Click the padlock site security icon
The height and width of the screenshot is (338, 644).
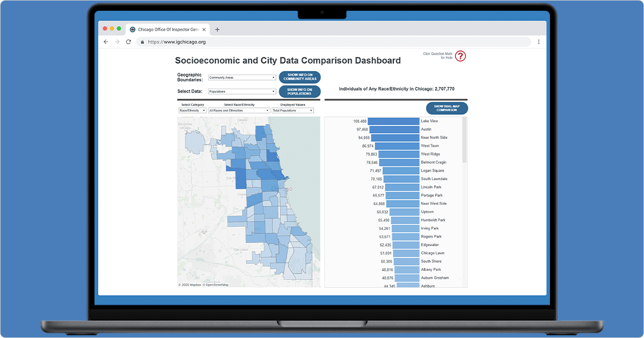click(x=142, y=42)
